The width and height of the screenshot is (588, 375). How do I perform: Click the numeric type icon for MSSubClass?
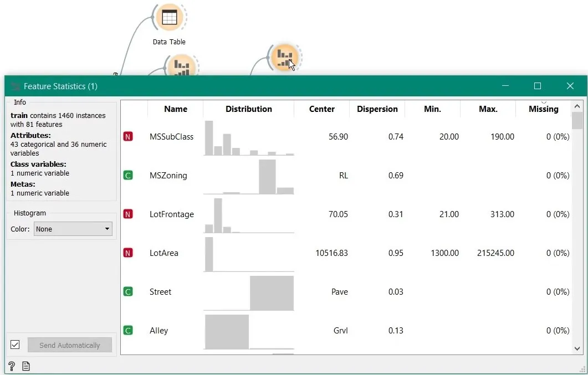(128, 137)
